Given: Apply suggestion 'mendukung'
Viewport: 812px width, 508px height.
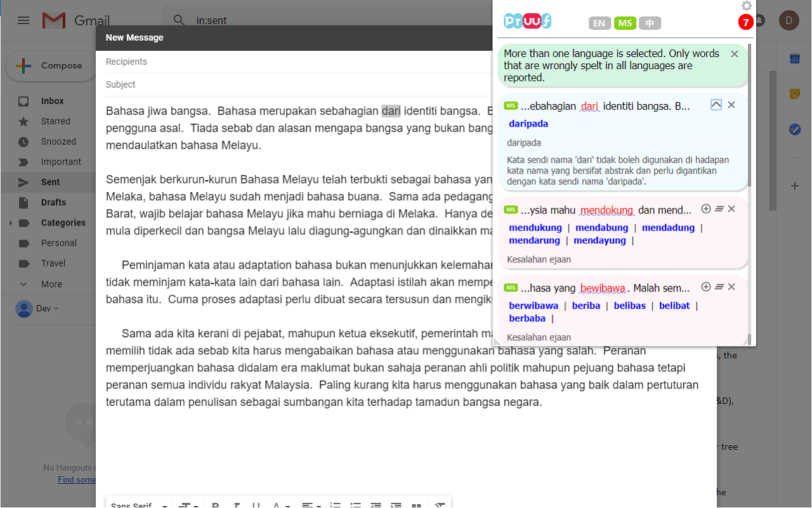Looking at the screenshot, I should click(x=535, y=227).
